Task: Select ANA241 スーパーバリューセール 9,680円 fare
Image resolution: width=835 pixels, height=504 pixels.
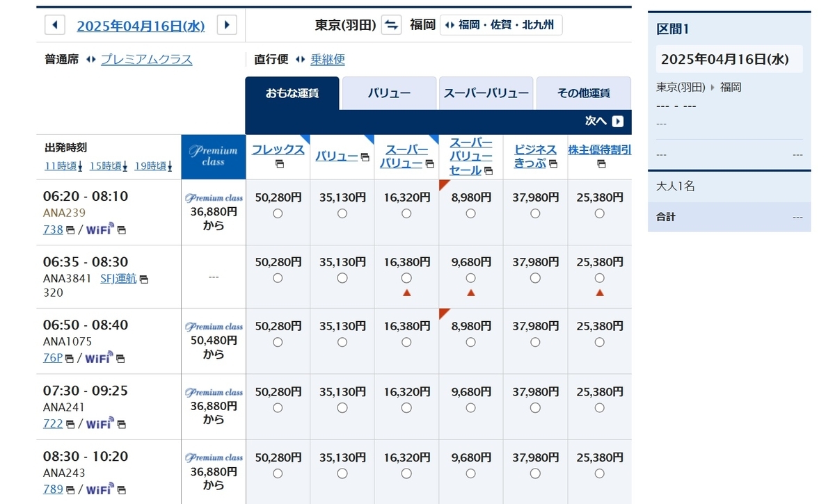Action: tap(470, 408)
